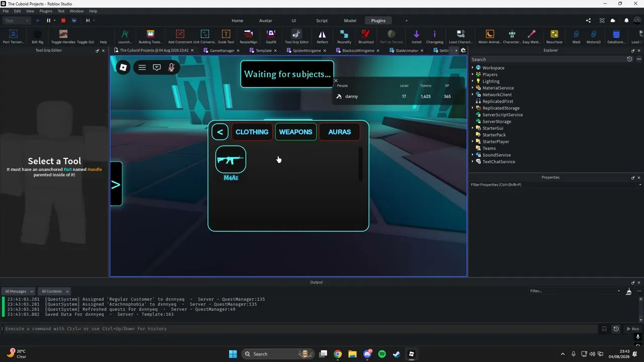This screenshot has width=644, height=362.
Task: Open the Easy Weld plugin
Action: pos(531,36)
